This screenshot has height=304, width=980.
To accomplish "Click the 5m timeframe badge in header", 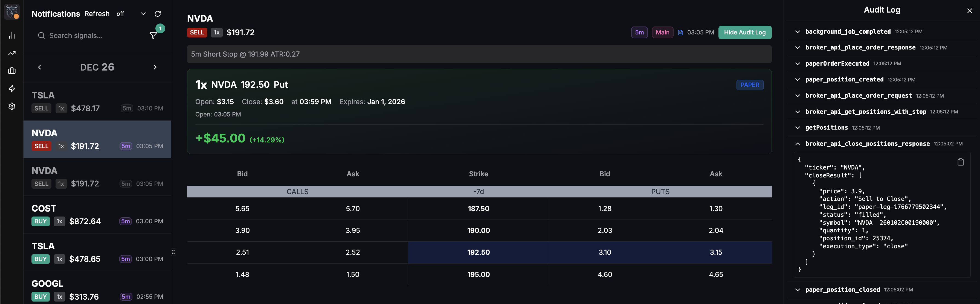I will coord(639,32).
